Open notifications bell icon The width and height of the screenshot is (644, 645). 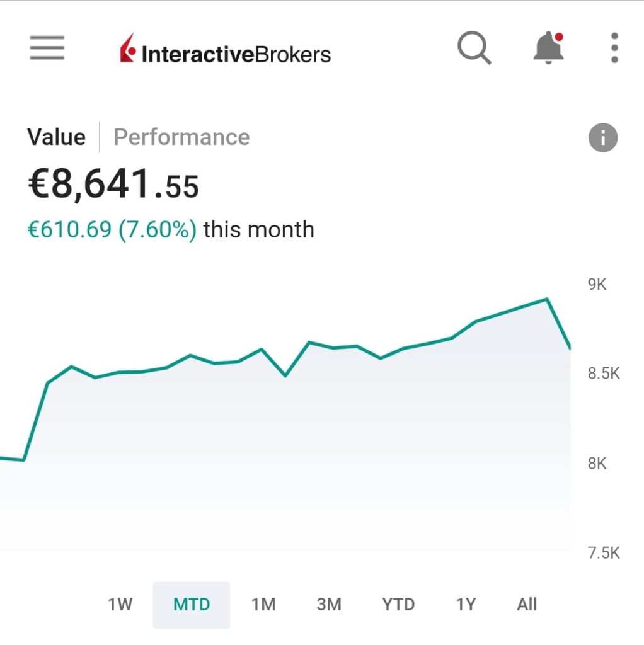(x=548, y=48)
